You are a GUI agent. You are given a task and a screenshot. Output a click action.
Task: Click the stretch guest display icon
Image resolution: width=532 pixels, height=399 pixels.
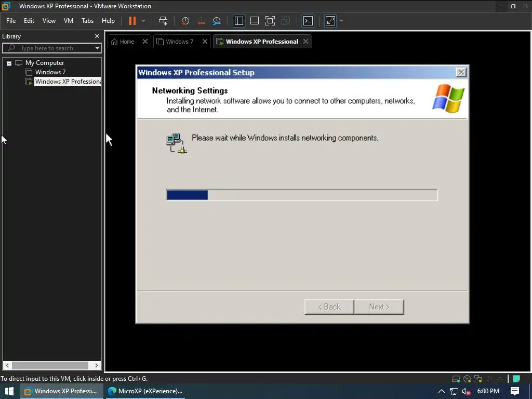click(x=330, y=21)
